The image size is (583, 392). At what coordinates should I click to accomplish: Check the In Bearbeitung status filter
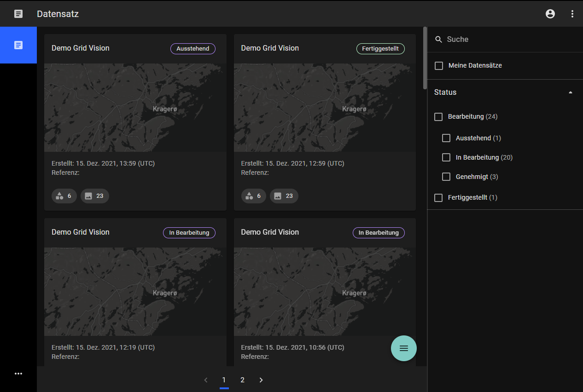(x=446, y=157)
